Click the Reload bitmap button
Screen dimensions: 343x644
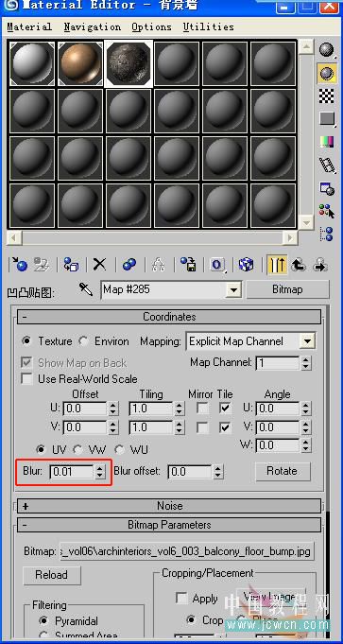(x=52, y=575)
